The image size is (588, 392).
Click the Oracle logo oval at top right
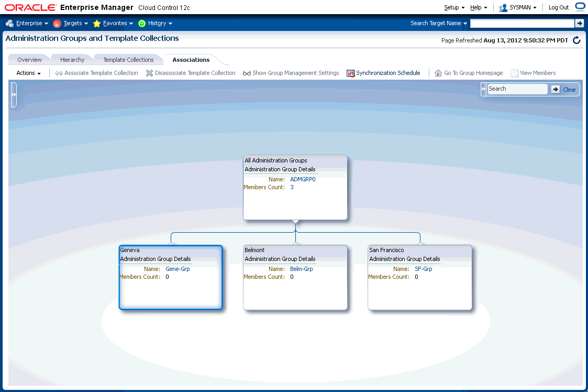click(581, 7)
